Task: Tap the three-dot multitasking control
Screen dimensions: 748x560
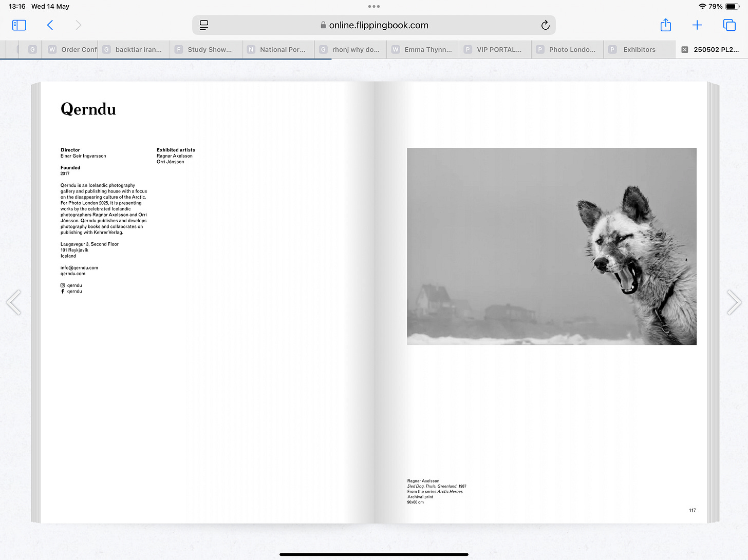Action: point(374,6)
